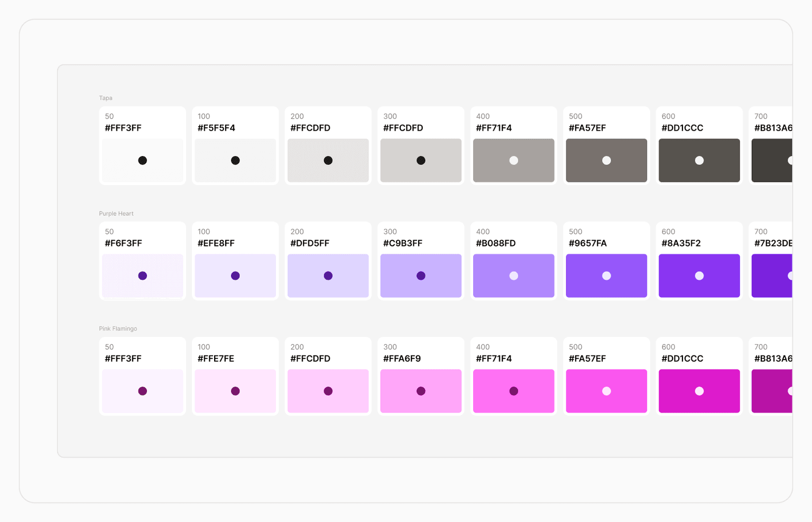Click the copy dot on Purple Heart 700 swatch

click(790, 276)
